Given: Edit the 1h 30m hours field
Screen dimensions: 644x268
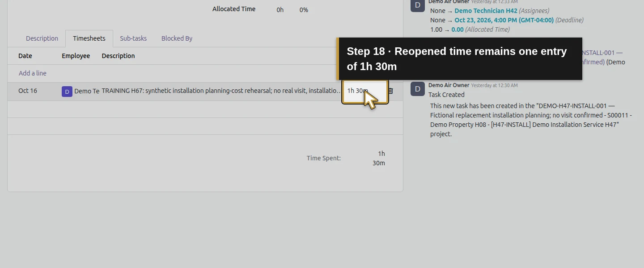Looking at the screenshot, I should [x=365, y=91].
